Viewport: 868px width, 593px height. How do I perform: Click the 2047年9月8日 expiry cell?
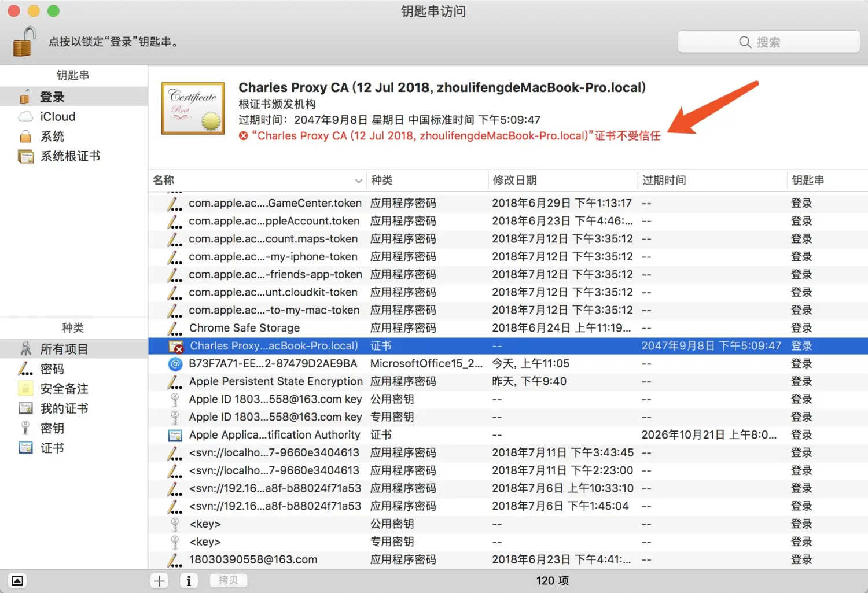point(711,346)
